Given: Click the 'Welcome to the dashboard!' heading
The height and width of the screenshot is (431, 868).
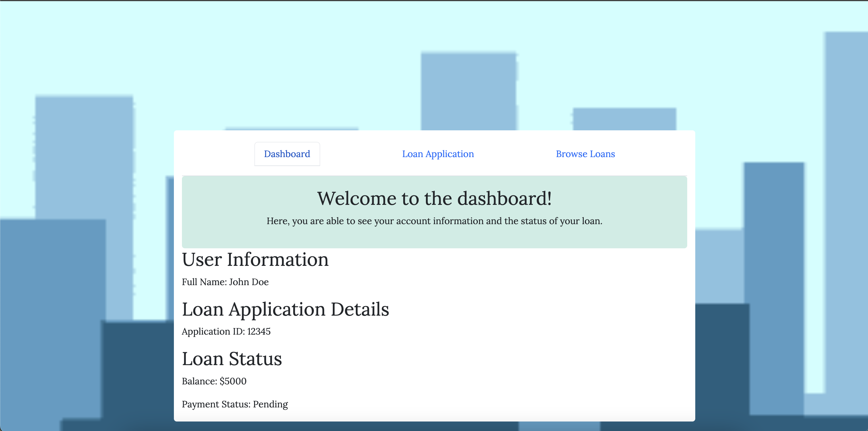Looking at the screenshot, I should (434, 198).
